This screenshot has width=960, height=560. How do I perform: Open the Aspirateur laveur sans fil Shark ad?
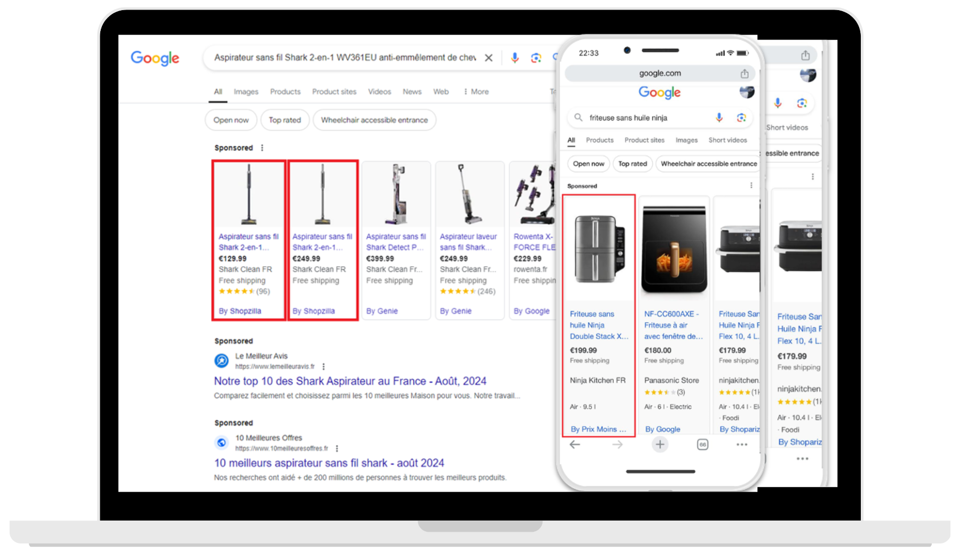[x=469, y=240]
